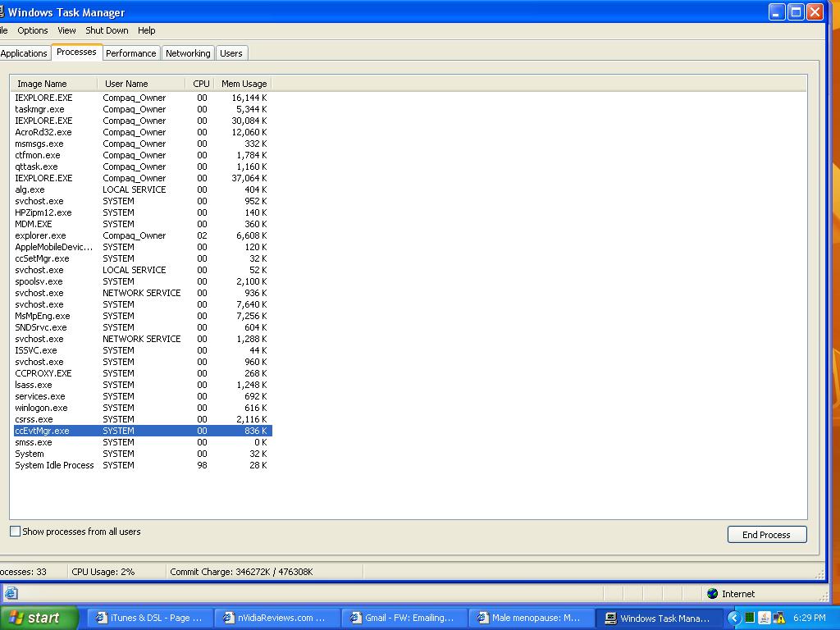Click the End Process button

[x=767, y=535]
